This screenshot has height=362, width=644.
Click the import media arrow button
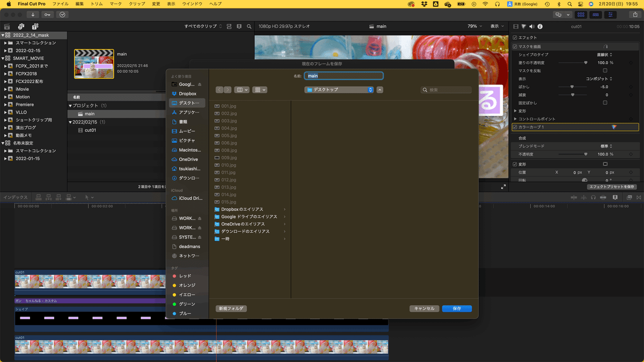point(33,14)
